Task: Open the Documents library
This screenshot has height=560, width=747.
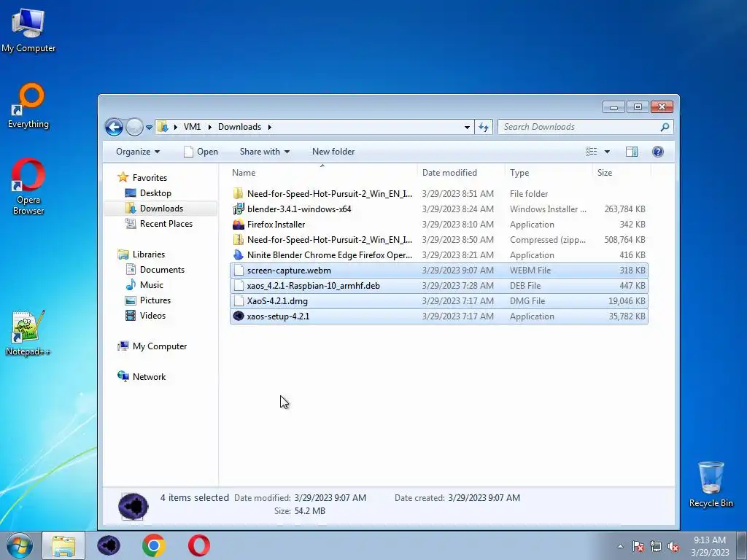Action: pos(155,270)
